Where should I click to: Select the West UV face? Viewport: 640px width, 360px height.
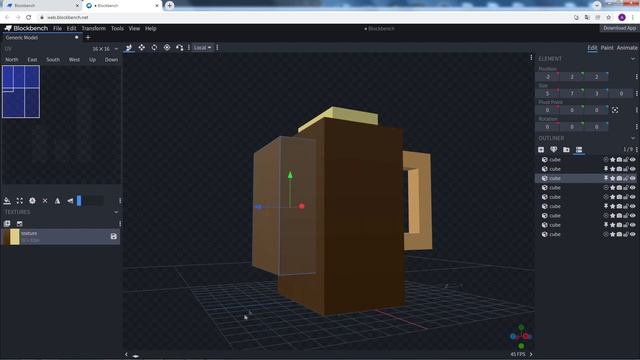coord(74,60)
